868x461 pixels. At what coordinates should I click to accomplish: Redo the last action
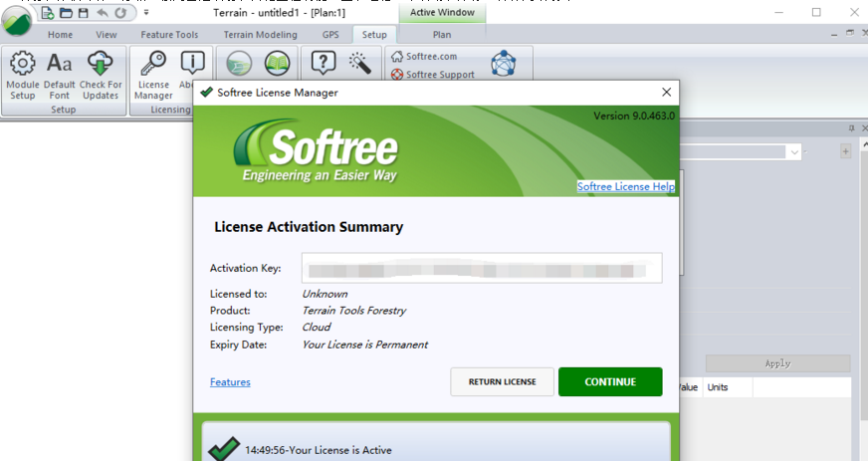pyautogui.click(x=120, y=12)
